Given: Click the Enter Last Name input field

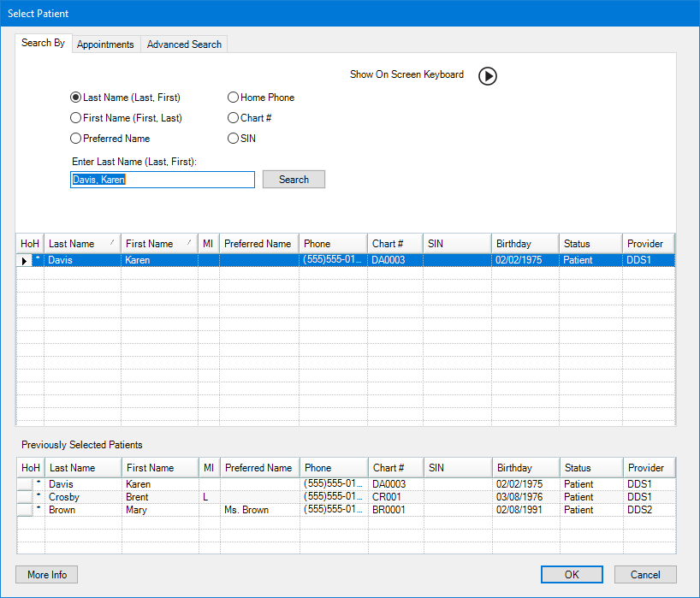Looking at the screenshot, I should [x=162, y=180].
